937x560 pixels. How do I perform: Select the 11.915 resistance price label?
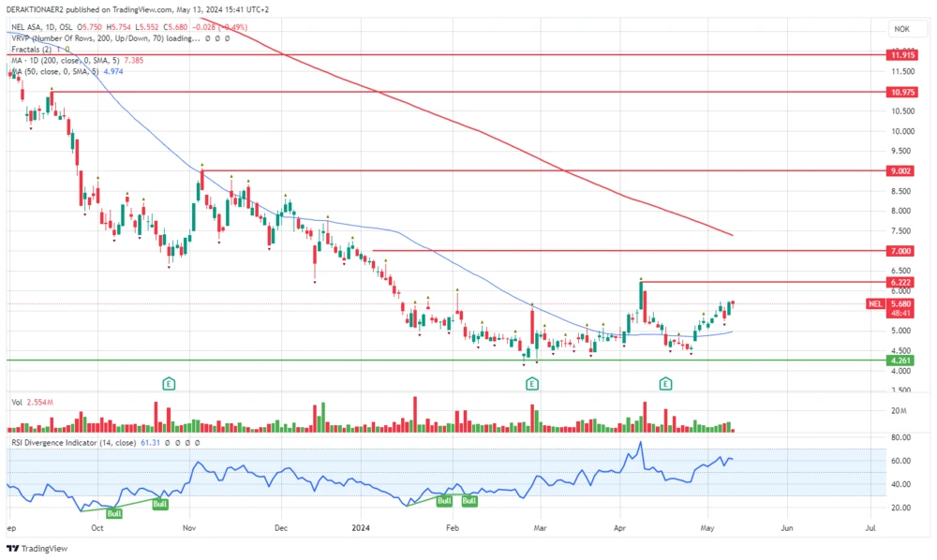point(903,55)
